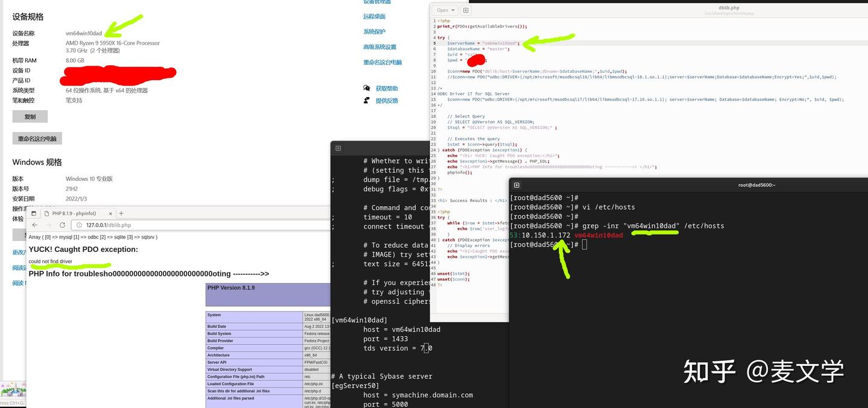Image resolution: width=868 pixels, height=408 pixels.
Task: Click the $serverName line in editor
Action: (482, 43)
